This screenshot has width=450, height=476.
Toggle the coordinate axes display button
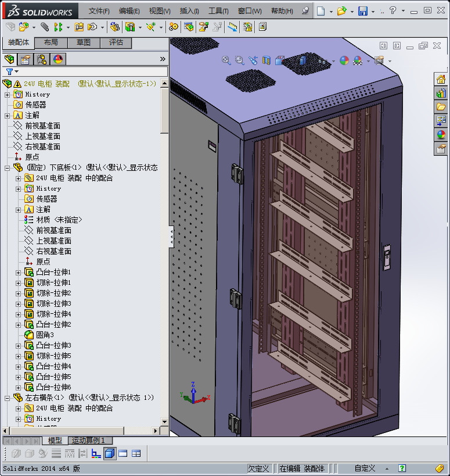click(96, 453)
